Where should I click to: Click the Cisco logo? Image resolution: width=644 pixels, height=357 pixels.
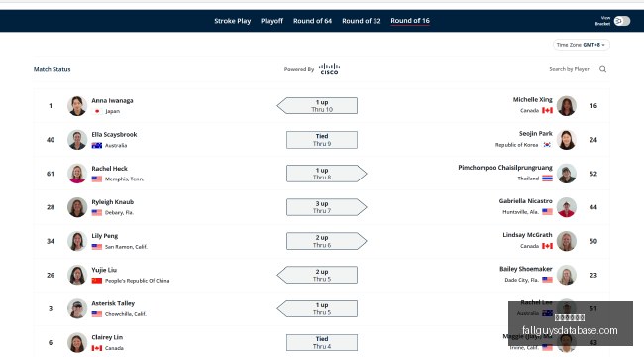coord(329,69)
